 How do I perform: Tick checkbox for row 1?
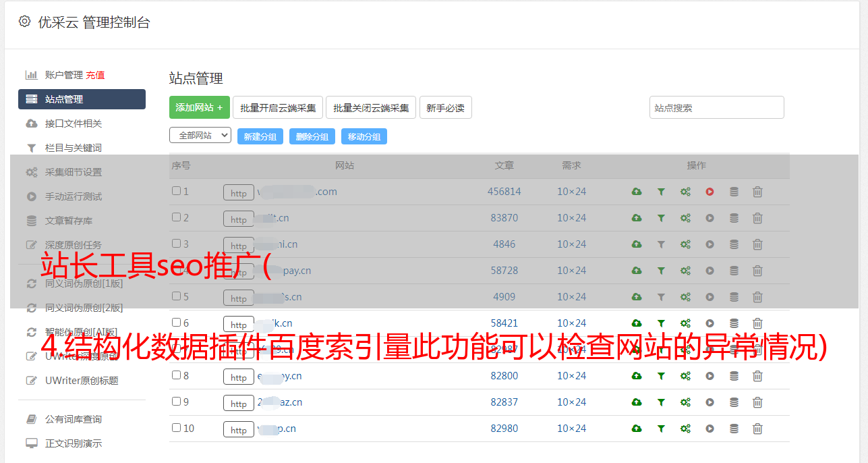176,191
